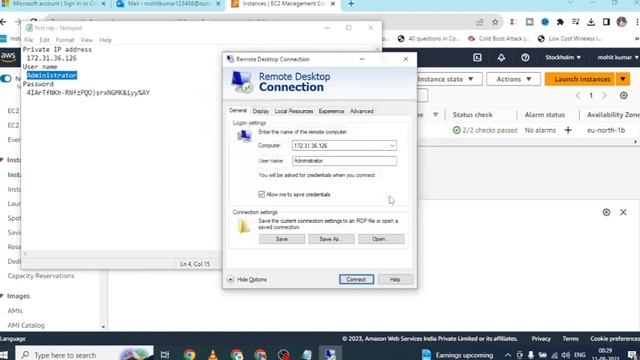Open AWS CloudShell icon in console header

[x=477, y=58]
